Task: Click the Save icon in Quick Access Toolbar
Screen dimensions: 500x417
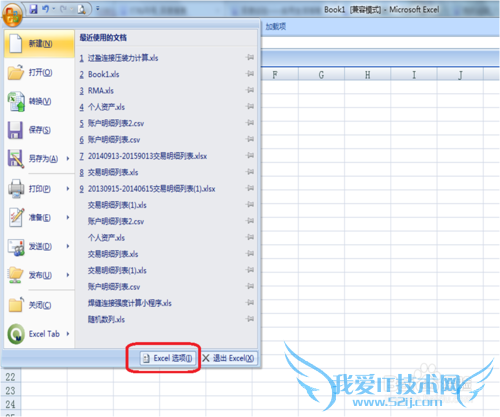Action: 33,9
